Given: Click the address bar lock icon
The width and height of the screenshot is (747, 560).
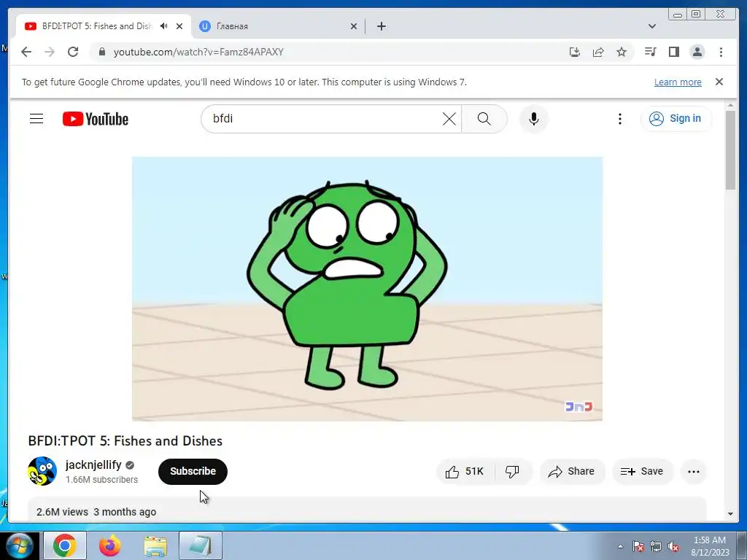Looking at the screenshot, I should (x=102, y=52).
